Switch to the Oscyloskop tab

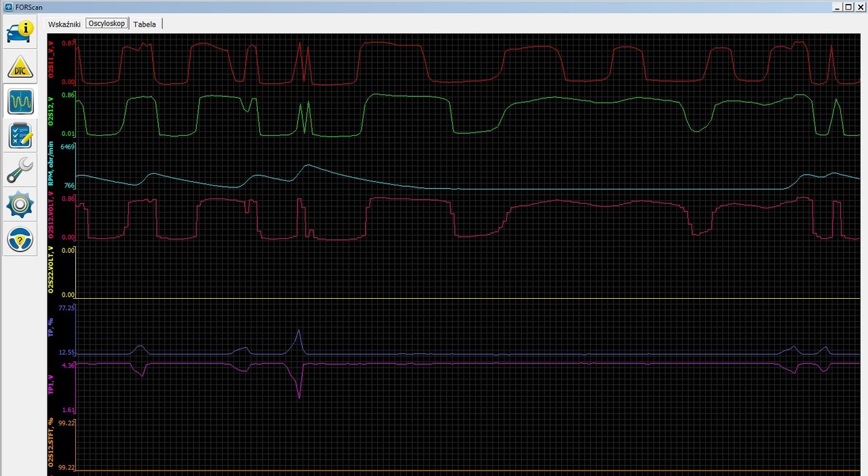point(107,23)
